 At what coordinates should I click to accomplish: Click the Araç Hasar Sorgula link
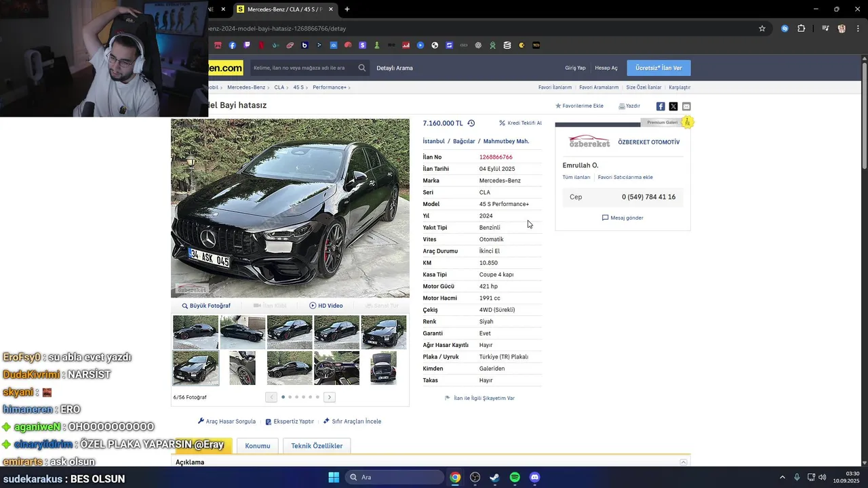click(x=226, y=422)
